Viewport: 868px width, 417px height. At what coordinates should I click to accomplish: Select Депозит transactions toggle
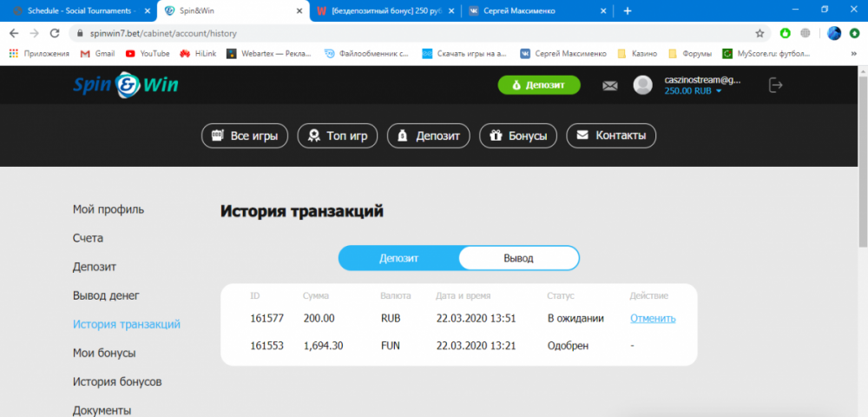click(x=398, y=258)
